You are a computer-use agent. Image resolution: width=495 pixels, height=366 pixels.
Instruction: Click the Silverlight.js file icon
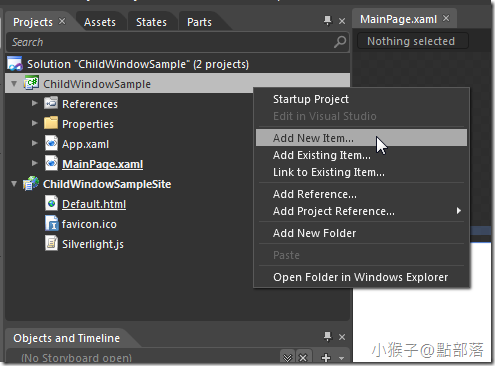[x=51, y=243]
